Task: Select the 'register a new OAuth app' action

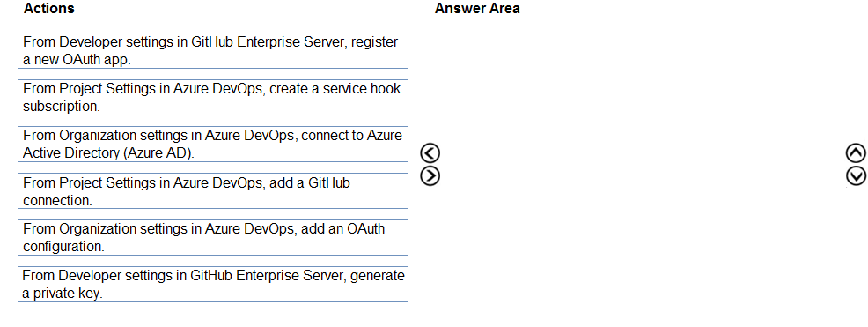Action: [213, 50]
